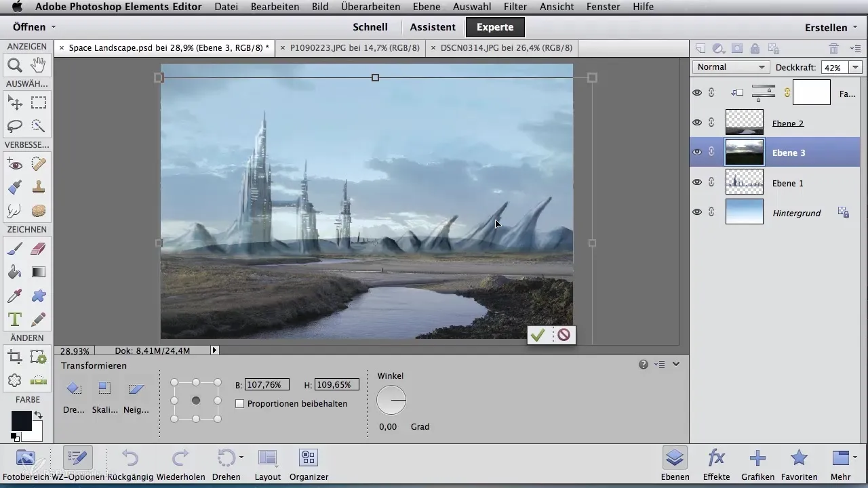Viewport: 868px width, 488px height.
Task: Click the Scale transform icon
Action: coord(104,388)
